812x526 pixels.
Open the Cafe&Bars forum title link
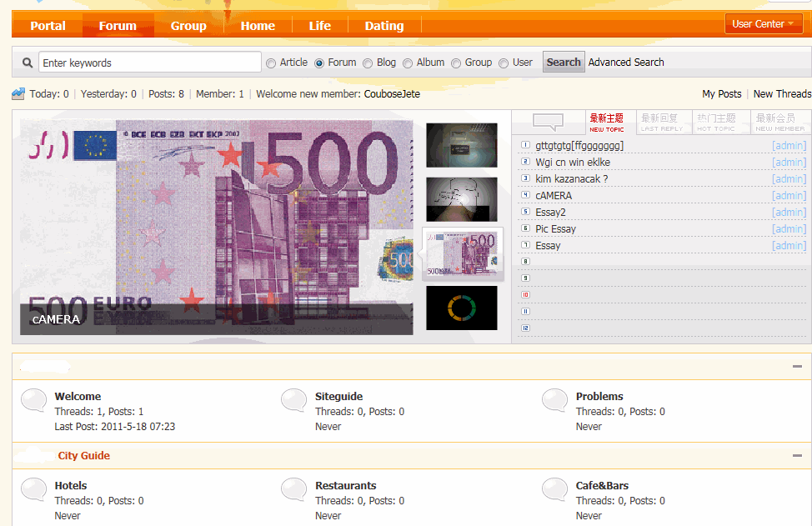point(602,486)
